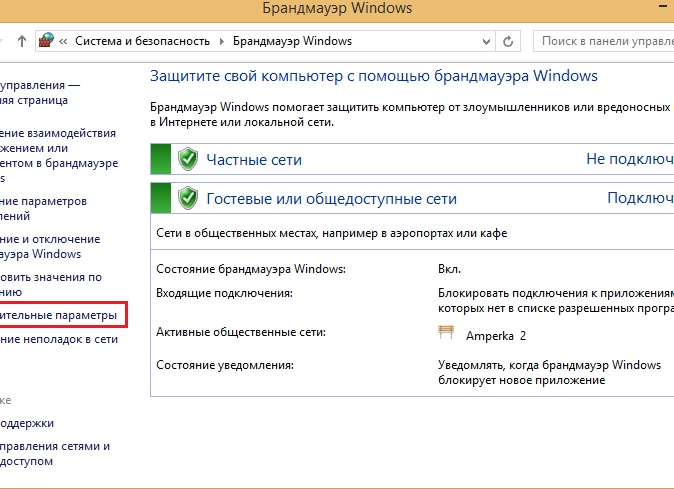The width and height of the screenshot is (674, 489).
Task: Click the page heading Защитите свой компьютер
Action: tap(374, 76)
